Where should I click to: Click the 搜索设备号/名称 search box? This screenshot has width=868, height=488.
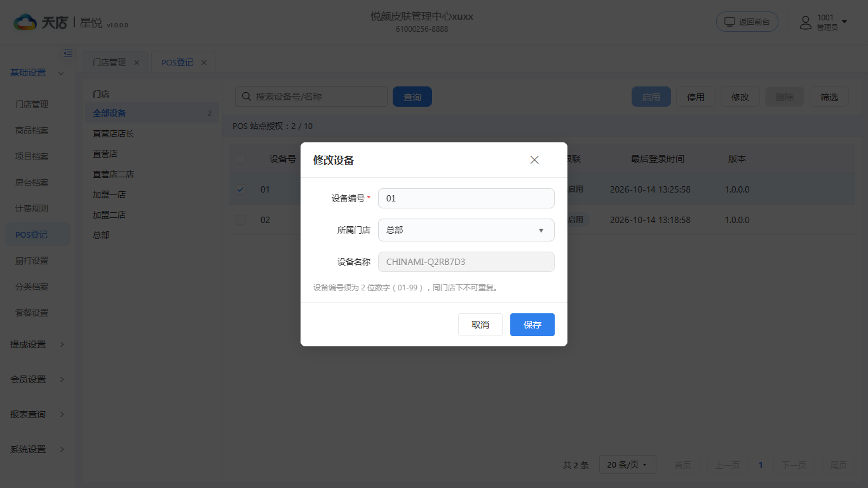pyautogui.click(x=311, y=97)
